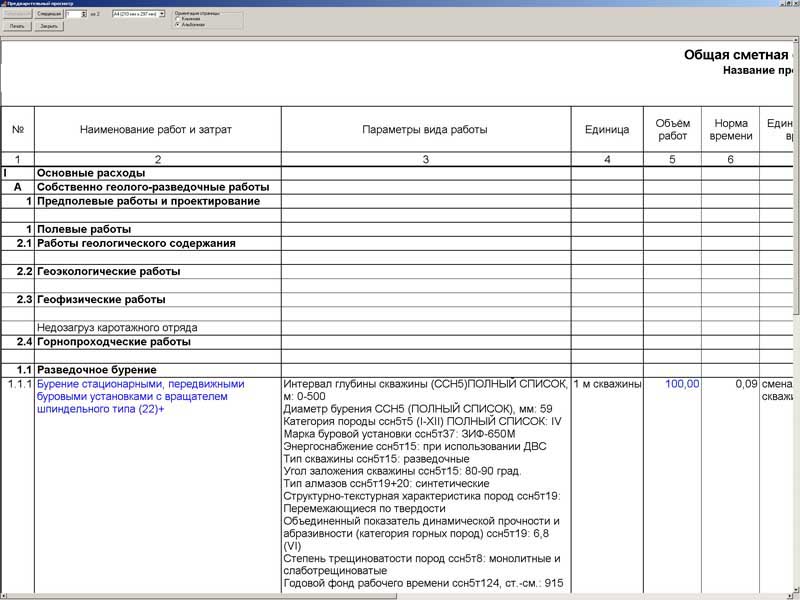Screen dimensions: 800x600
Task: Click 'Марка буровой установки' line with ЗИФ-650М
Action: 399,434
